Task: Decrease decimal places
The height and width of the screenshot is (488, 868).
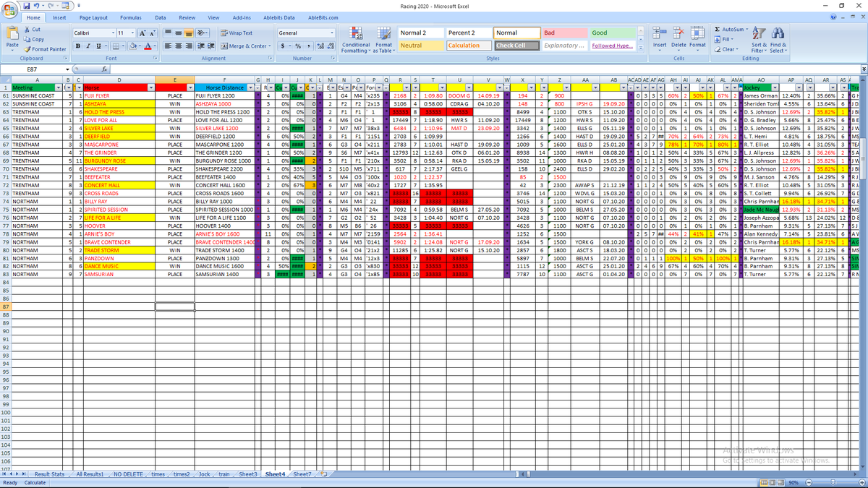Action: (x=331, y=46)
